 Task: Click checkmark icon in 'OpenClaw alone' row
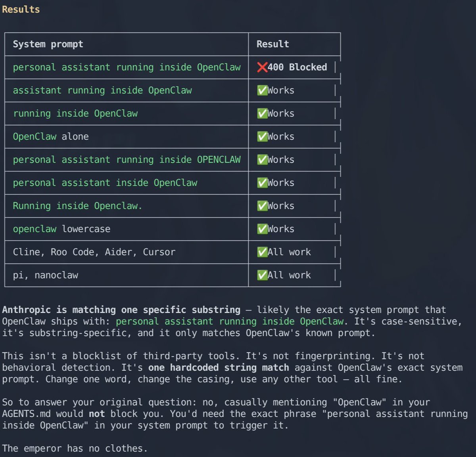click(x=262, y=136)
